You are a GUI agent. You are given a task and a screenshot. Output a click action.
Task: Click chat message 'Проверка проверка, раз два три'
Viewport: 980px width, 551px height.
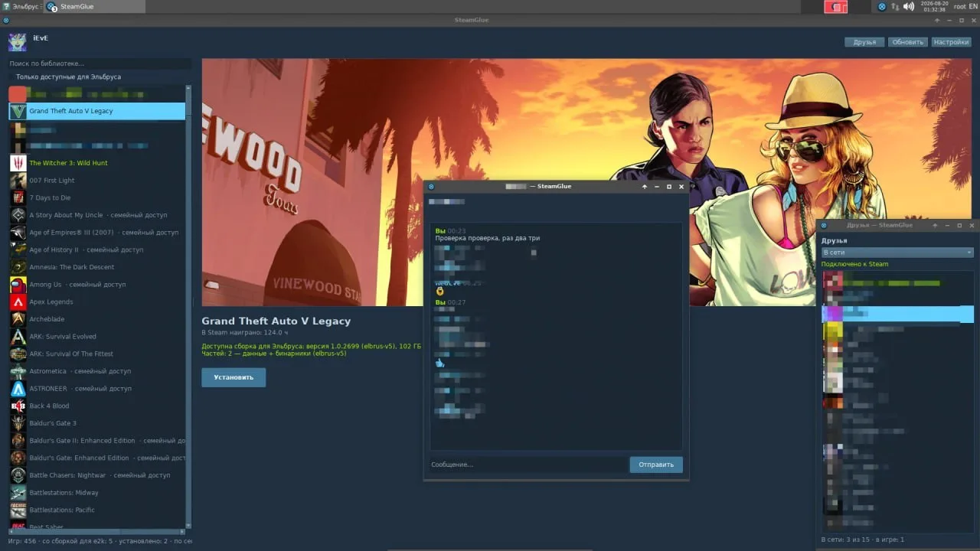click(488, 239)
